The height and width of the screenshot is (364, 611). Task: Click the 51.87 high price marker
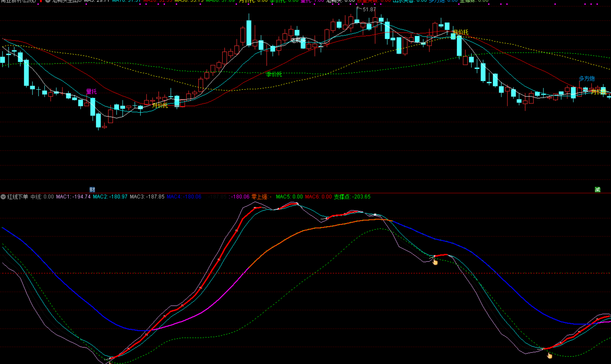click(x=369, y=10)
